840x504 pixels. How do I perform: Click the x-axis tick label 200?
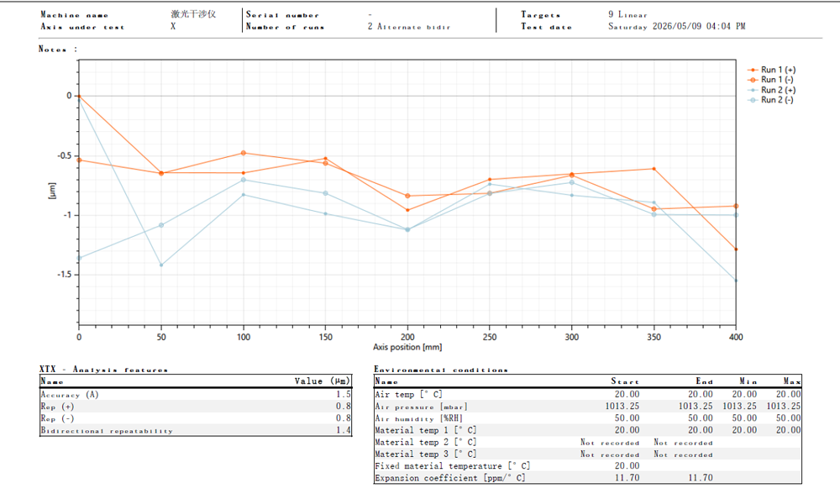point(407,337)
